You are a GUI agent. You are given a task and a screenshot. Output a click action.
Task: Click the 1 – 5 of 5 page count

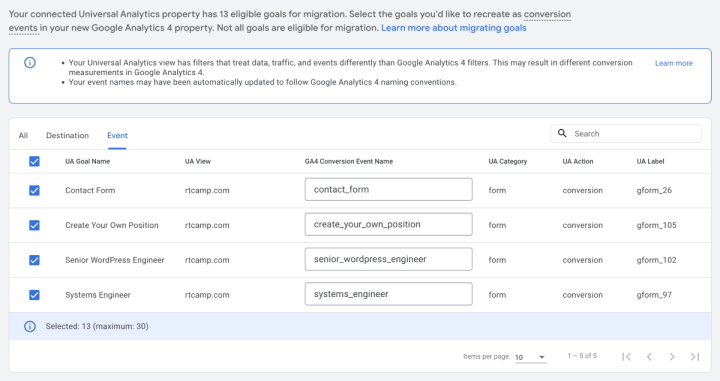582,356
